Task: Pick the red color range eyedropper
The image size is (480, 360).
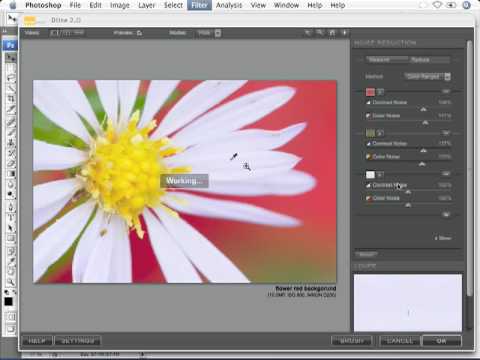Action: coord(380,92)
